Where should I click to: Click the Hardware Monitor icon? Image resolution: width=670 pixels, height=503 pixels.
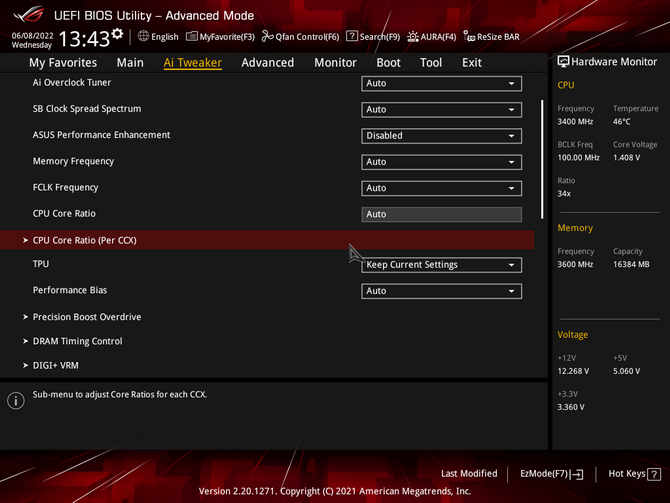tap(563, 62)
